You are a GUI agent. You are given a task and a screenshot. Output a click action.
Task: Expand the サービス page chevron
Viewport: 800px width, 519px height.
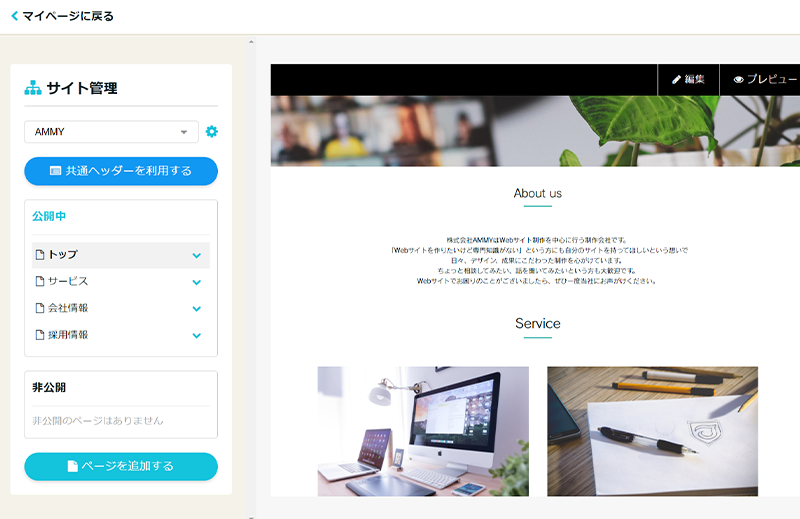[197, 282]
